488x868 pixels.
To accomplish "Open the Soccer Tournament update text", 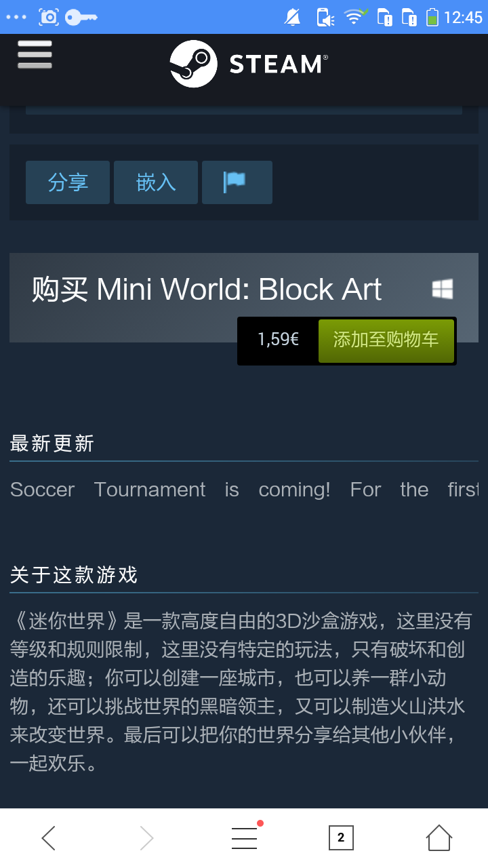I will tap(244, 490).
